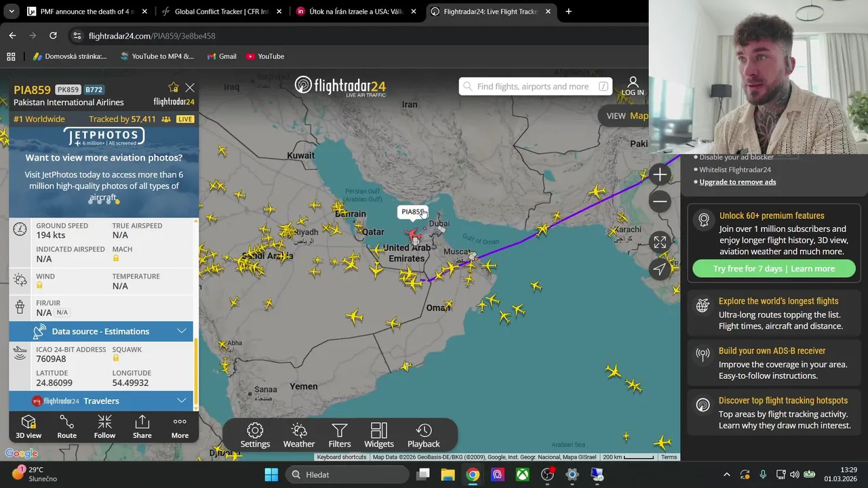This screenshot has width=868, height=488.
Task: Click Upgrade to remove ads link
Action: 738,182
